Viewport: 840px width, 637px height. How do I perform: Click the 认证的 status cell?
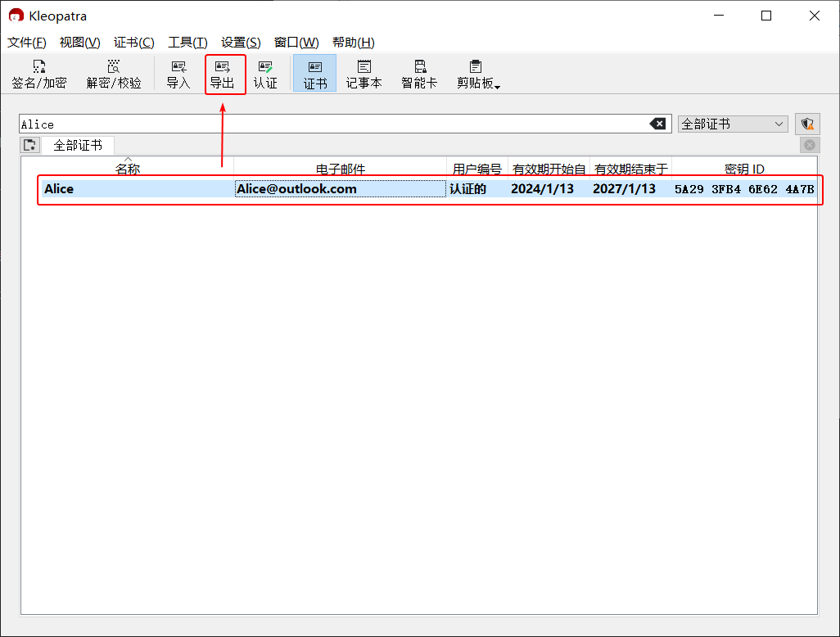(476, 188)
